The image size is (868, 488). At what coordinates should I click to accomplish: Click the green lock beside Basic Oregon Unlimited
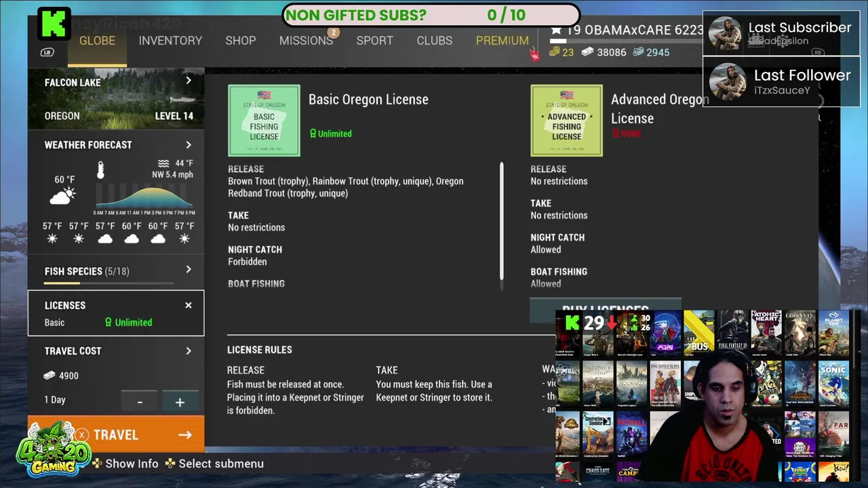pos(313,134)
